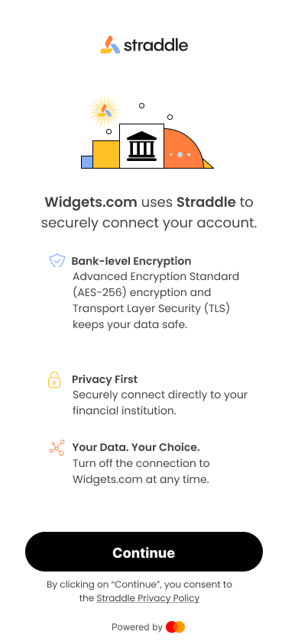
Task: Click the orange semicircle with three dots
Action: [x=183, y=148]
